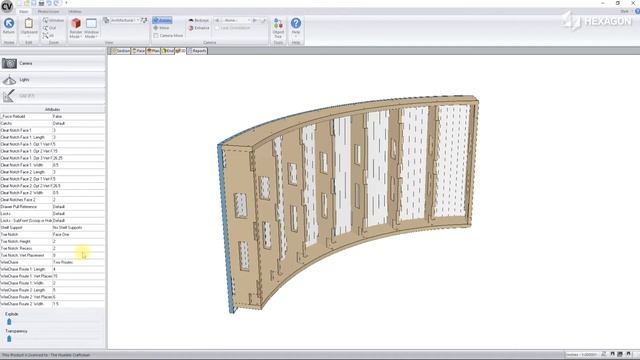Click the print icon in quick access toolbar
The width and height of the screenshot is (640, 360).
pyautogui.click(x=41, y=3)
